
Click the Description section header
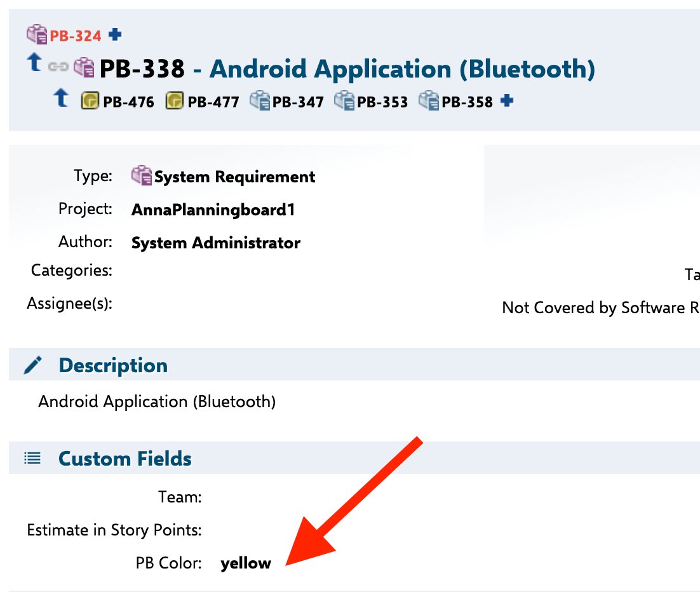pyautogui.click(x=114, y=365)
